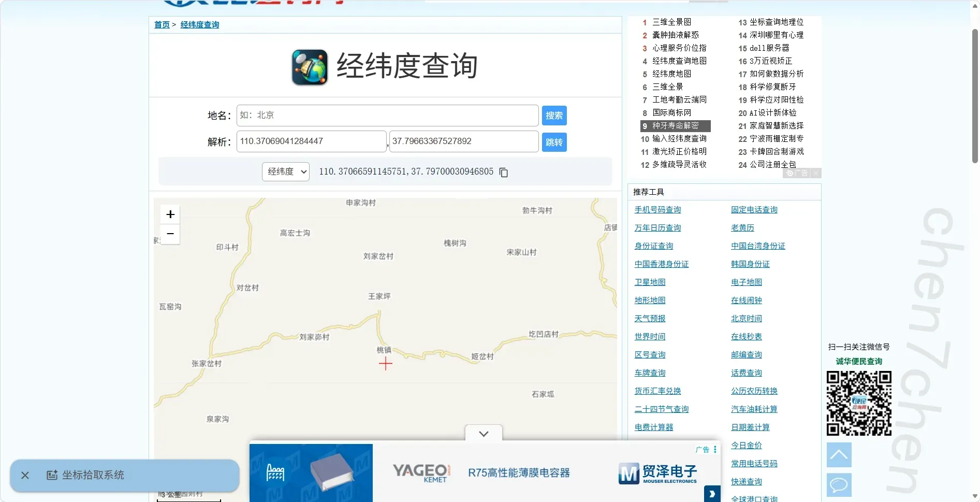The height and width of the screenshot is (502, 980).
Task: Open the 经纬度查询 breadcrumb link
Action: click(x=200, y=25)
